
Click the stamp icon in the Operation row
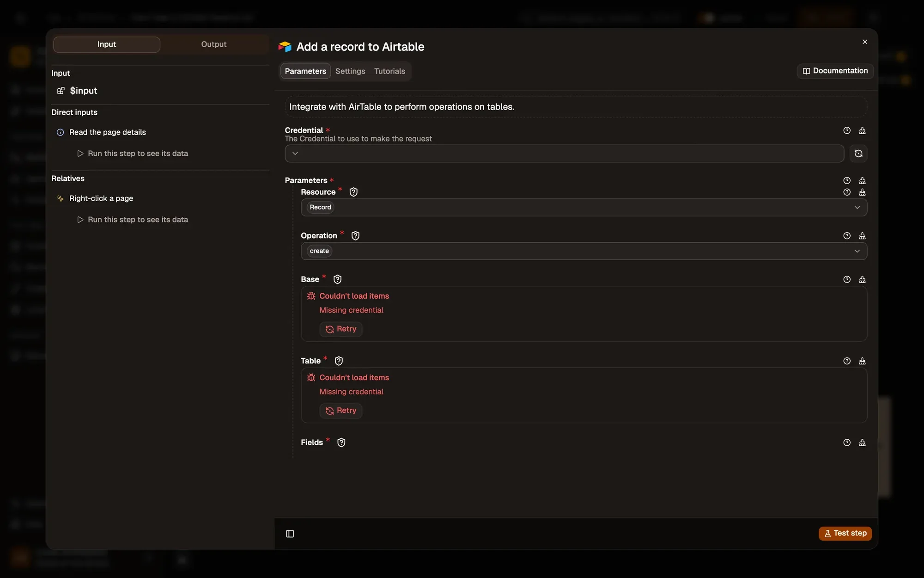pyautogui.click(x=862, y=236)
